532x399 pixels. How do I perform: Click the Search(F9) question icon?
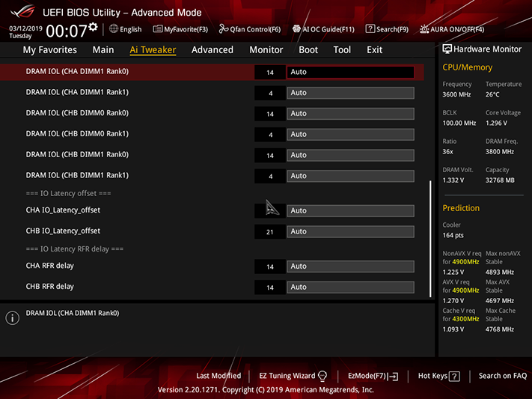click(370, 29)
